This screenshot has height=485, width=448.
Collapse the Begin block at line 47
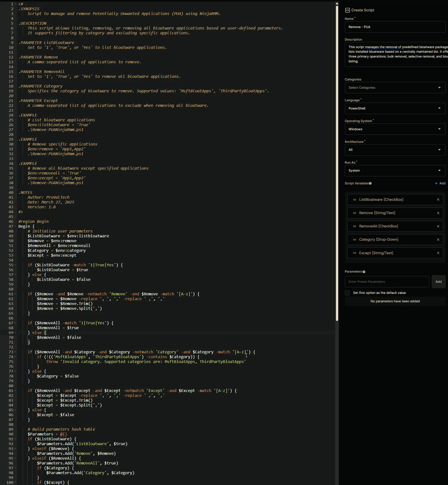15,226
